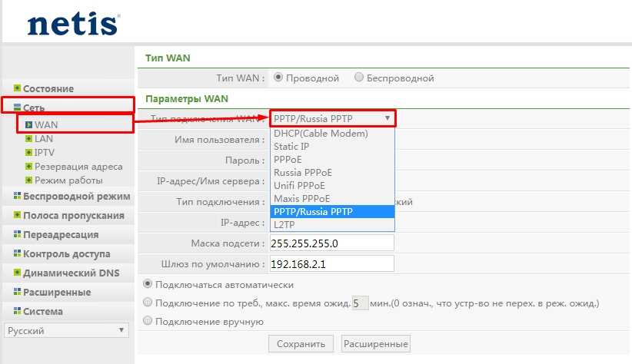
Task: Collapse the Сеть sidebar section
Action: pos(17,108)
